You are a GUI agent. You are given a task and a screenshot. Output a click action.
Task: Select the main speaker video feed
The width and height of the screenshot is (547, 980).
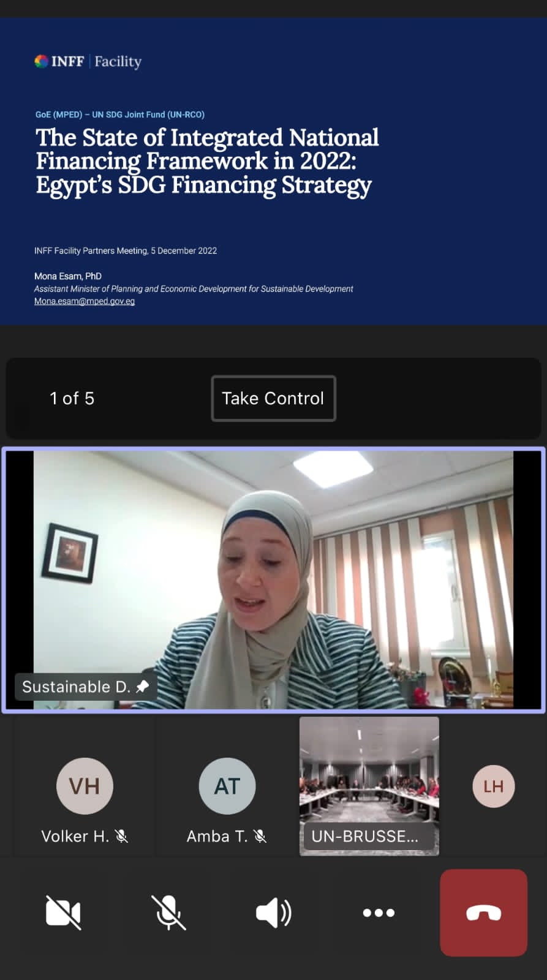point(273,580)
